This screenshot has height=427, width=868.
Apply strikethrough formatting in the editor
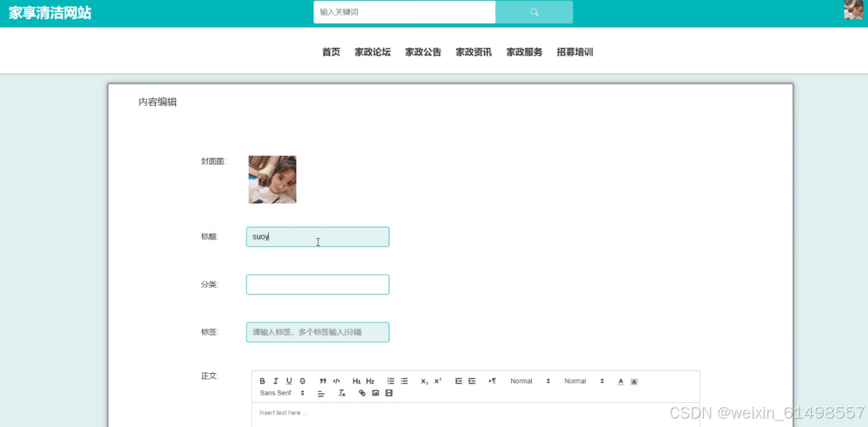point(302,381)
